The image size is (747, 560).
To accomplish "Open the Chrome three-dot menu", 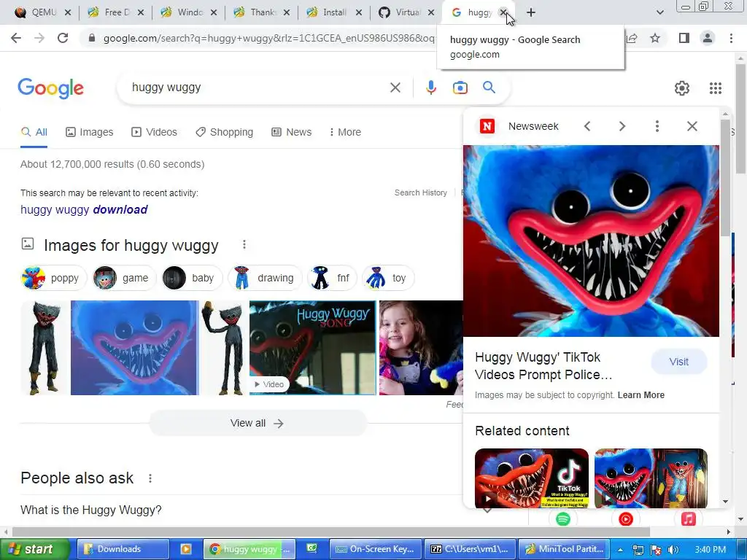I will coord(731,38).
